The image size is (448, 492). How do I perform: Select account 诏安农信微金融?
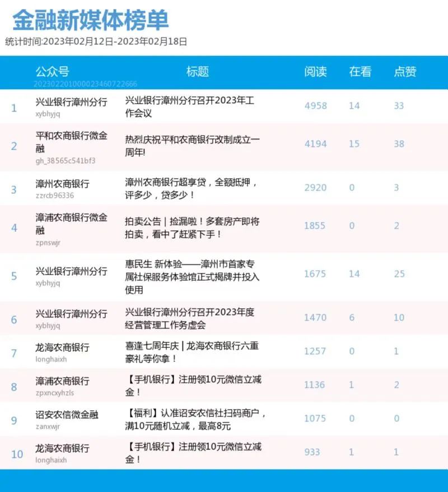click(67, 415)
